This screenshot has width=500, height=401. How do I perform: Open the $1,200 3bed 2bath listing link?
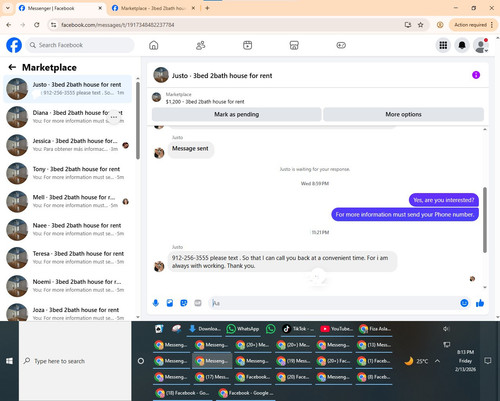pyautogui.click(x=205, y=102)
